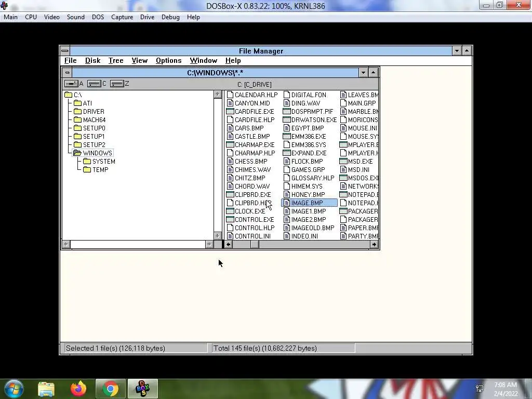Select CHESS.BMP file name
This screenshot has width=532, height=399.
(251, 161)
